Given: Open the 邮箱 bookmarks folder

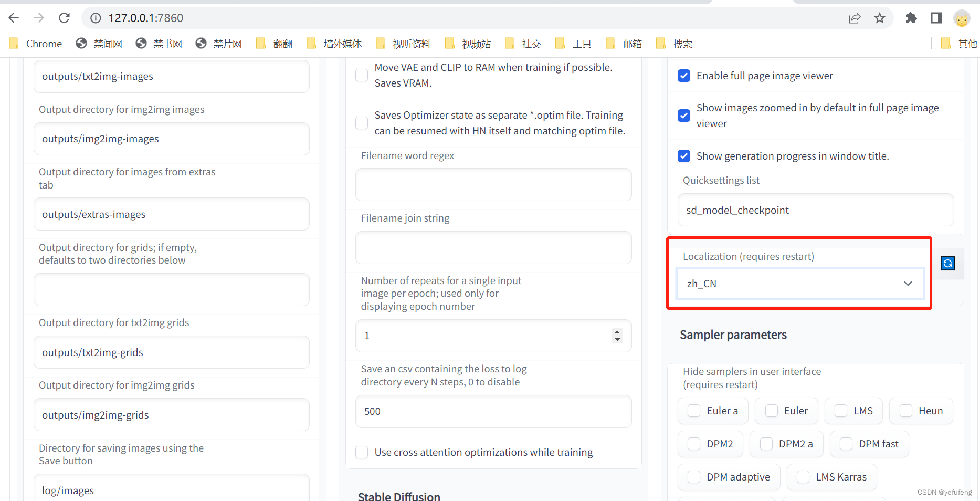Looking at the screenshot, I should pos(624,44).
